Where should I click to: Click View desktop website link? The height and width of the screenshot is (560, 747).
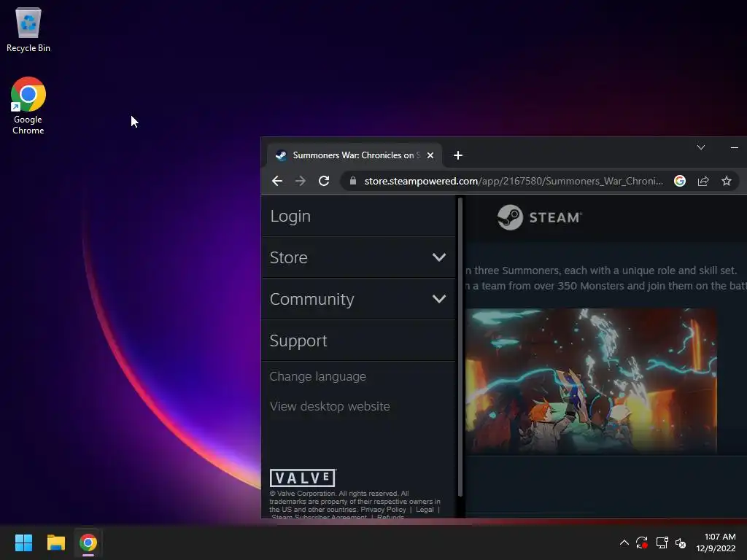click(x=330, y=406)
